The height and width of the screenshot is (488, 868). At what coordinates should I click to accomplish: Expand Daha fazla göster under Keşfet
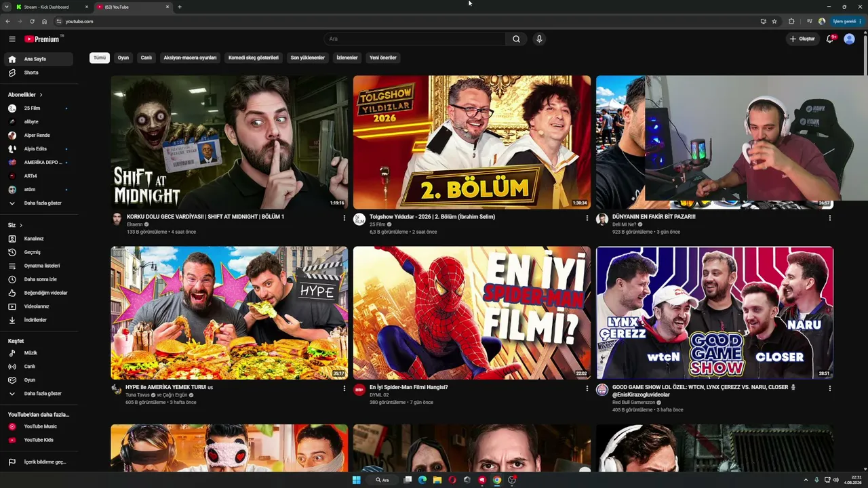(40, 394)
